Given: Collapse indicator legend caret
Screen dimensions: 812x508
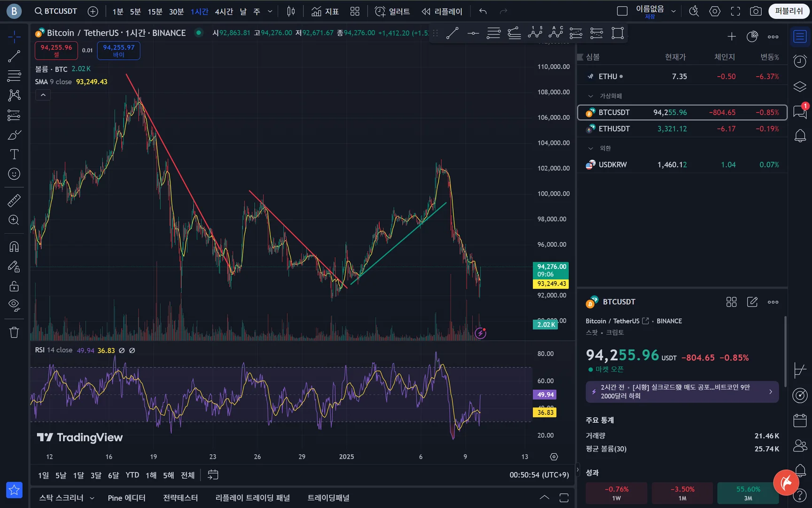Looking at the screenshot, I should pyautogui.click(x=43, y=95).
